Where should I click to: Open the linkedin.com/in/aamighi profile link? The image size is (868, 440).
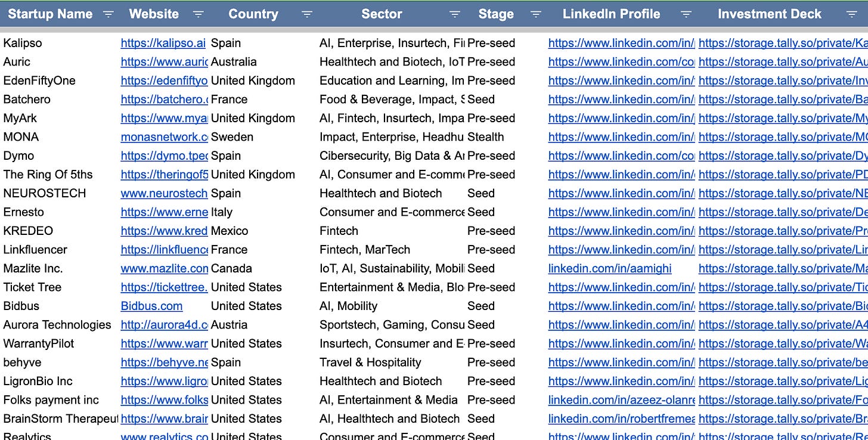point(610,268)
